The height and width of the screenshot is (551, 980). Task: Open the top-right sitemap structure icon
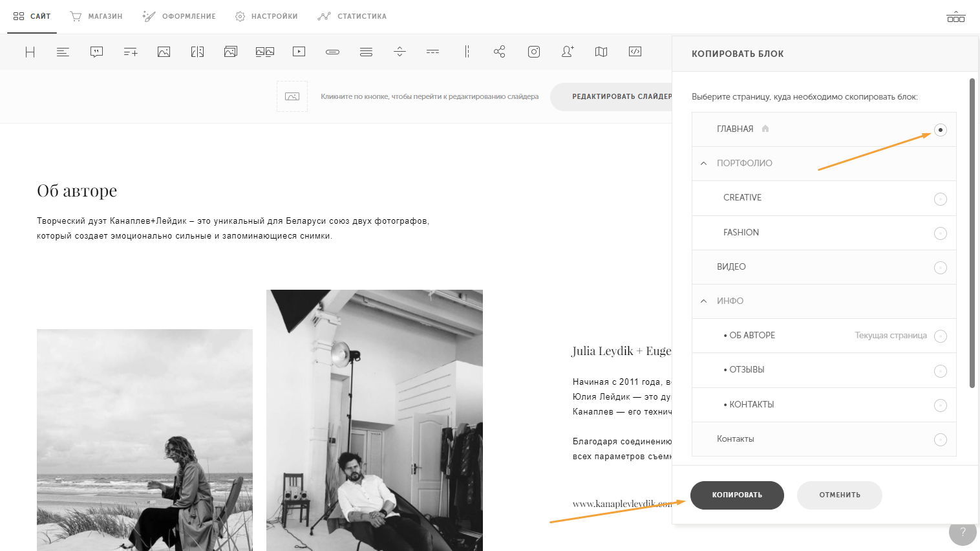955,17
